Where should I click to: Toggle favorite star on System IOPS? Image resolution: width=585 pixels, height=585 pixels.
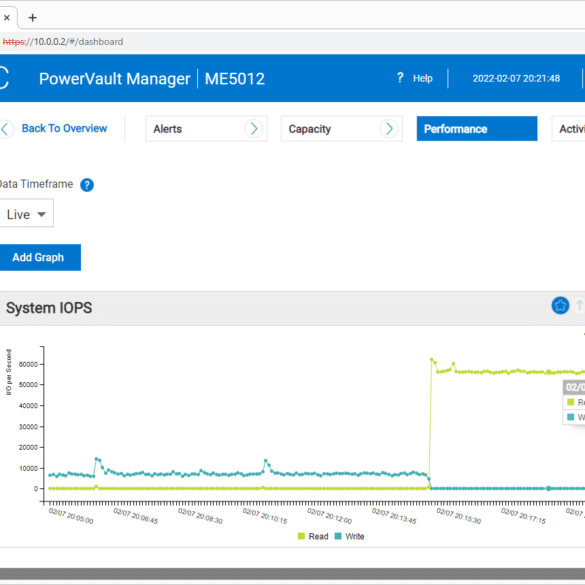pos(560,306)
